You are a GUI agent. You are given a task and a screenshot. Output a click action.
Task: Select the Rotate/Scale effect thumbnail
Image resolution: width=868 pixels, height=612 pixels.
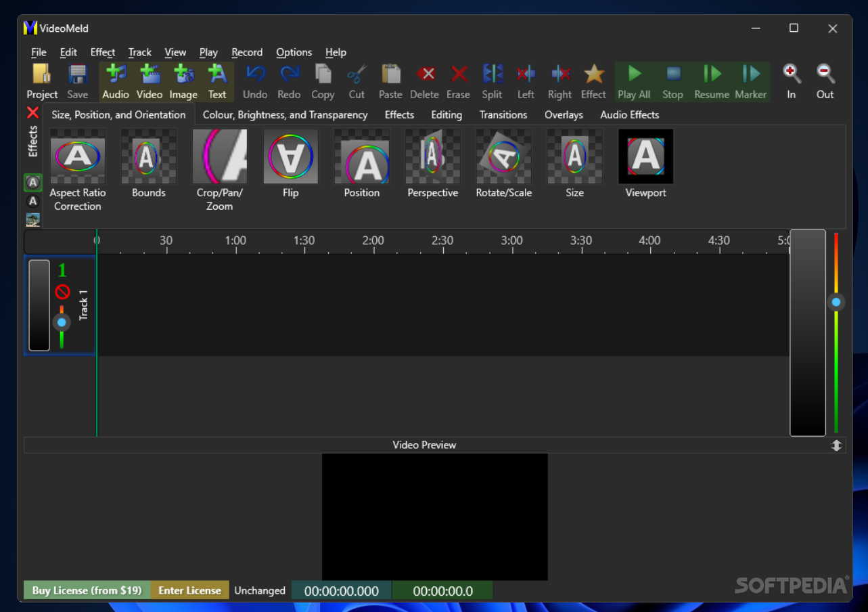[x=504, y=156]
